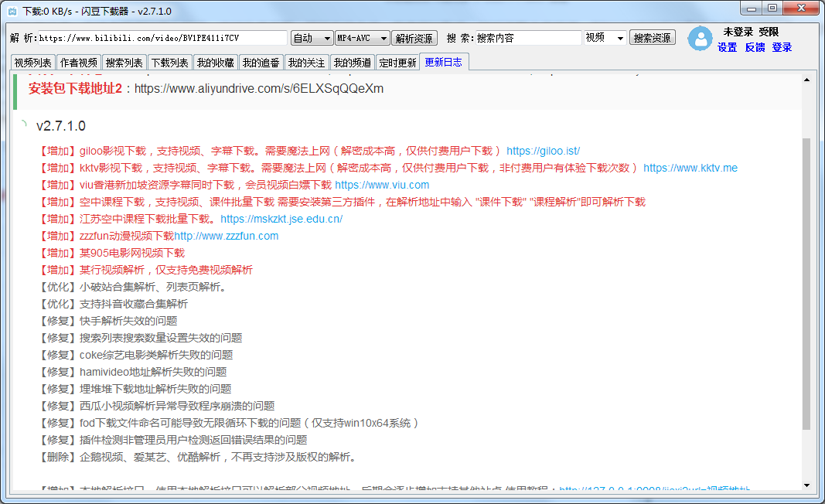Viewport: 825px width, 504px height.
Task: Click the 登录 login link
Action: click(x=782, y=47)
